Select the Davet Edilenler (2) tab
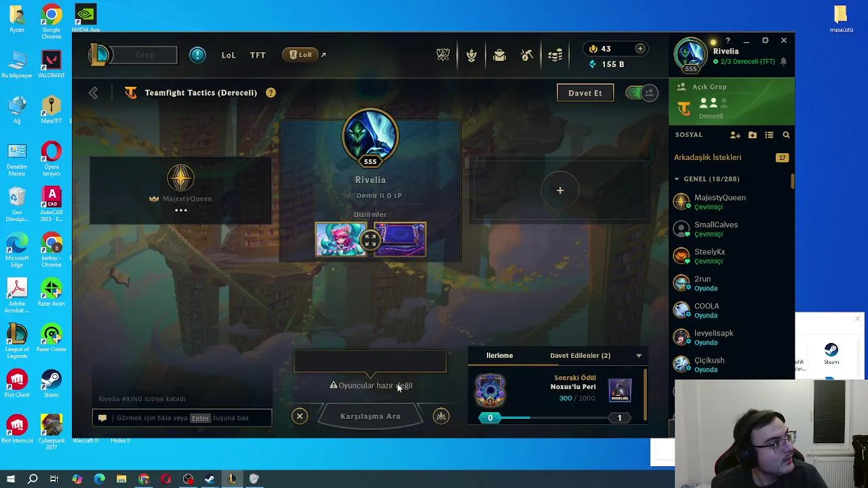 [x=580, y=355]
